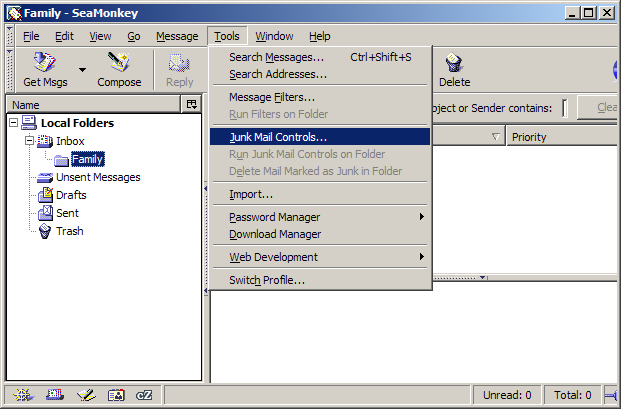
Task: Open Compose to write a new message
Action: [x=119, y=69]
